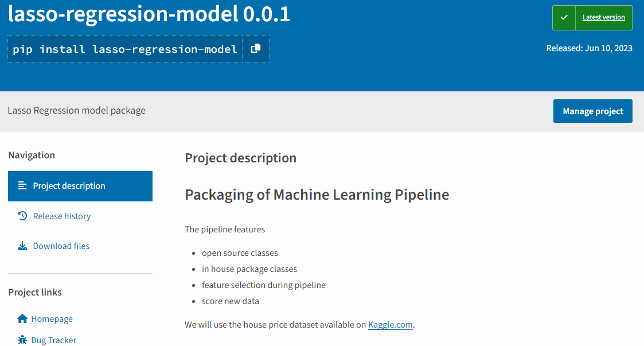Open the Homepage project link
The width and height of the screenshot is (644, 346).
(x=52, y=319)
